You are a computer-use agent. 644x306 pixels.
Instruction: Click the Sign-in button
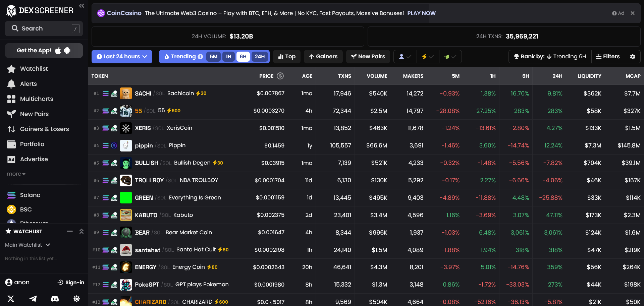71,282
